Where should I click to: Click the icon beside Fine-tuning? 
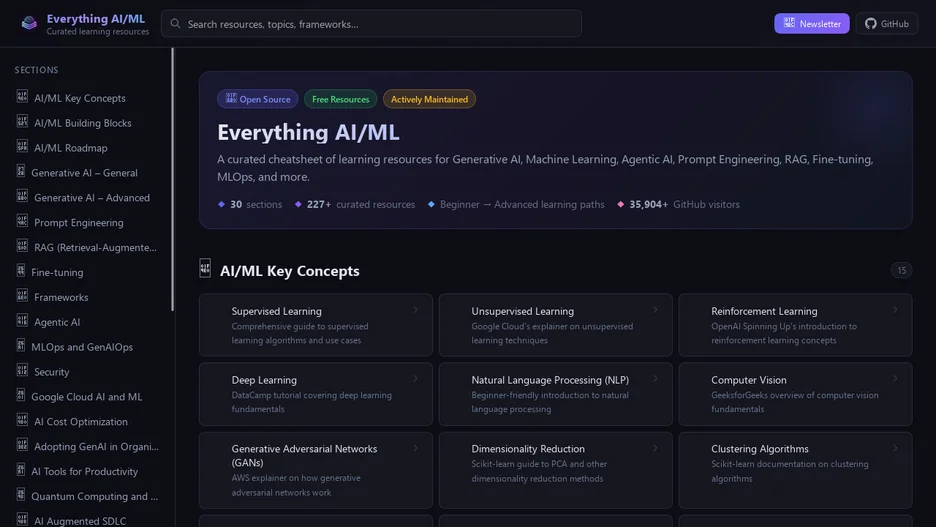(x=20, y=270)
